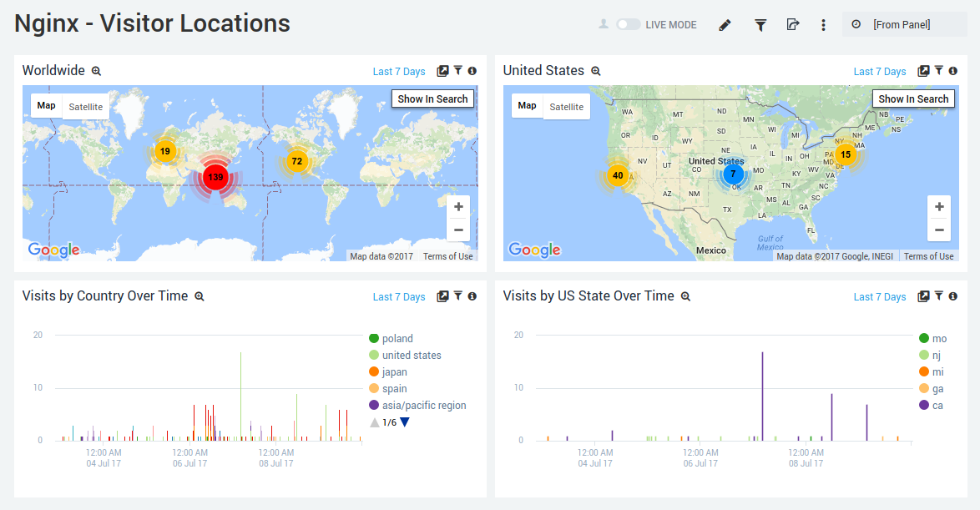This screenshot has height=510, width=980.
Task: Click Show In Search on Worldwide map
Action: point(432,98)
